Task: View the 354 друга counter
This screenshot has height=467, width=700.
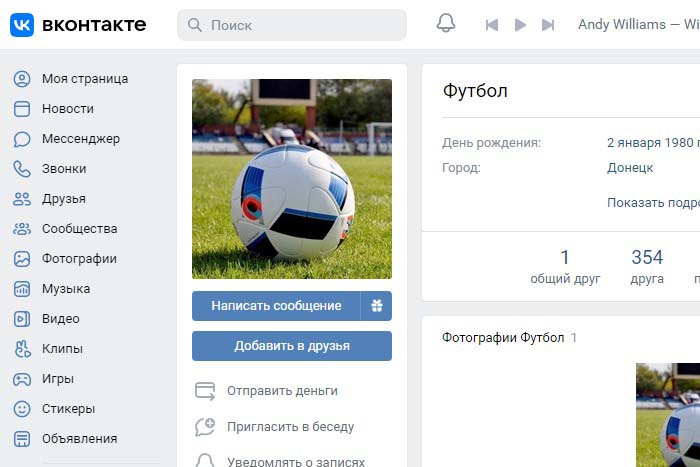Action: click(647, 267)
